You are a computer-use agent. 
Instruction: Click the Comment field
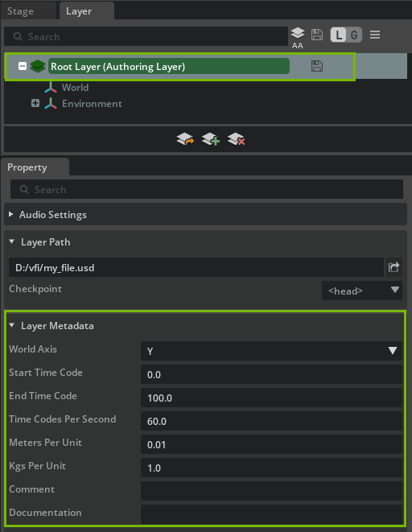pos(271,491)
